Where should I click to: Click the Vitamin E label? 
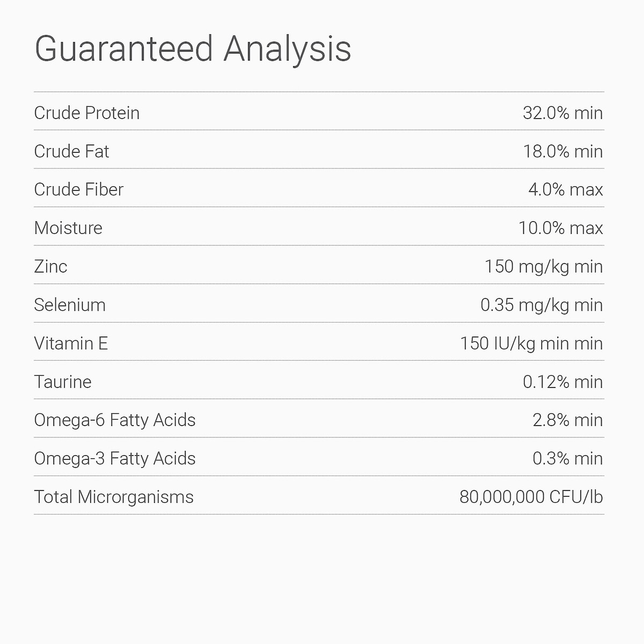[71, 343]
